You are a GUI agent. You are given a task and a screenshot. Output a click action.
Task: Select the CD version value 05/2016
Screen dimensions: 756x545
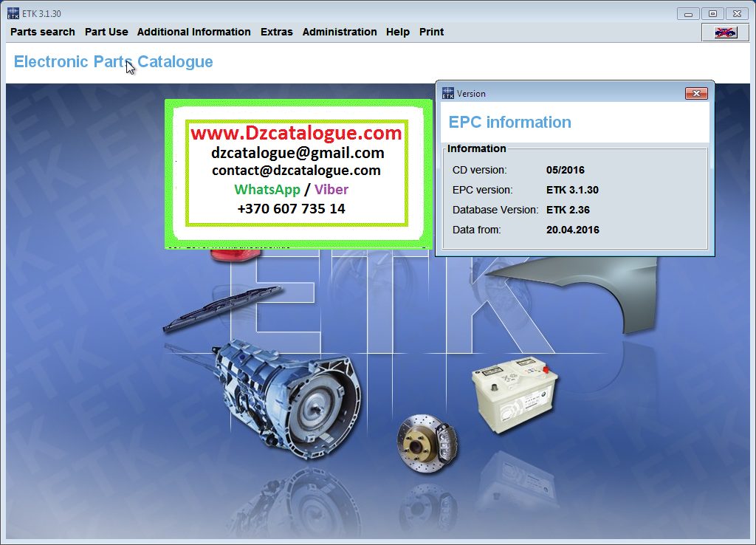(565, 171)
